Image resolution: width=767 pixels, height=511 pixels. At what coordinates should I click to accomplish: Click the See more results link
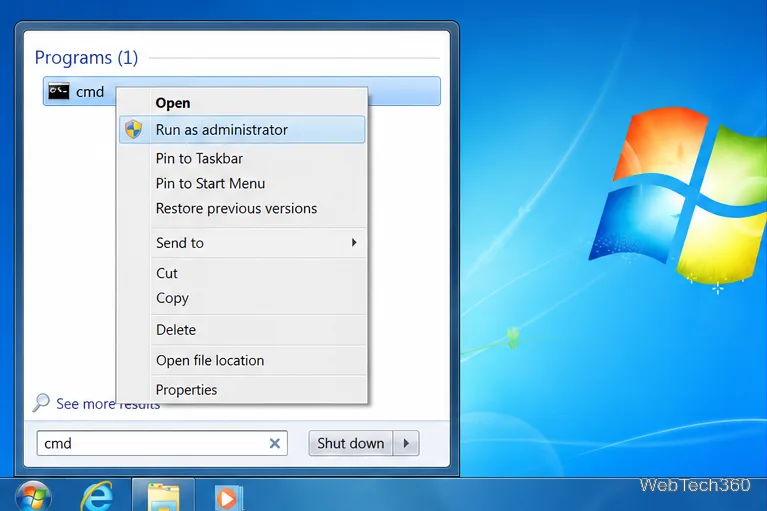pyautogui.click(x=108, y=404)
